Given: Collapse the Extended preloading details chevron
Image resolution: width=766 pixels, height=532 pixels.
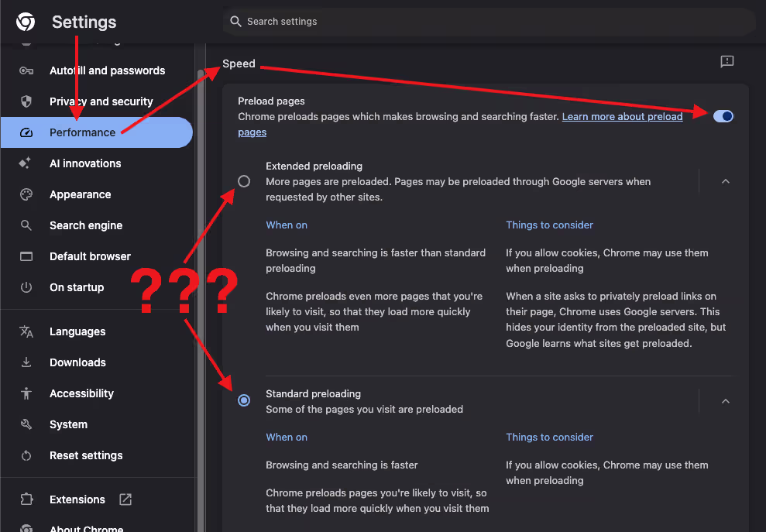Looking at the screenshot, I should click(726, 181).
